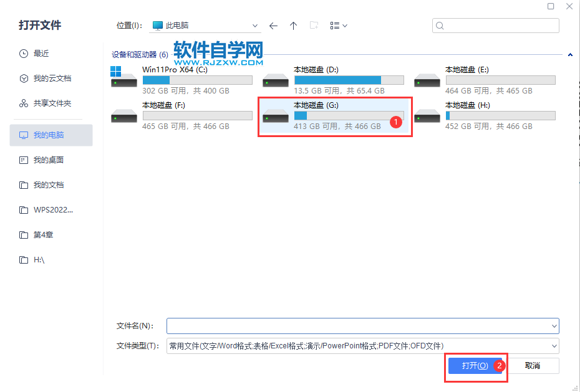580x392 pixels.
Task: Expand the 文件类型 file type dropdown
Action: click(553, 346)
